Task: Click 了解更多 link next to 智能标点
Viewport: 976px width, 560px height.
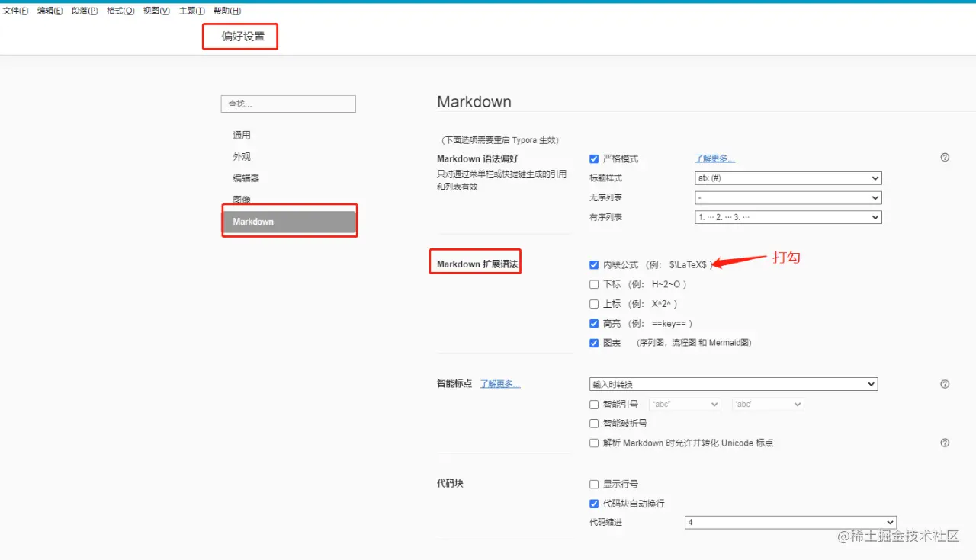Action: pos(500,384)
